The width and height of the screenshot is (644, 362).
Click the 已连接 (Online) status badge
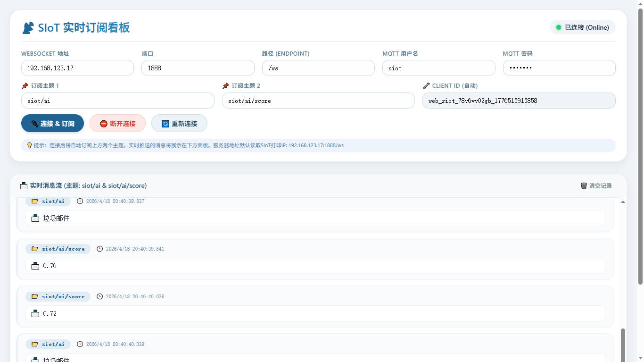click(x=583, y=27)
